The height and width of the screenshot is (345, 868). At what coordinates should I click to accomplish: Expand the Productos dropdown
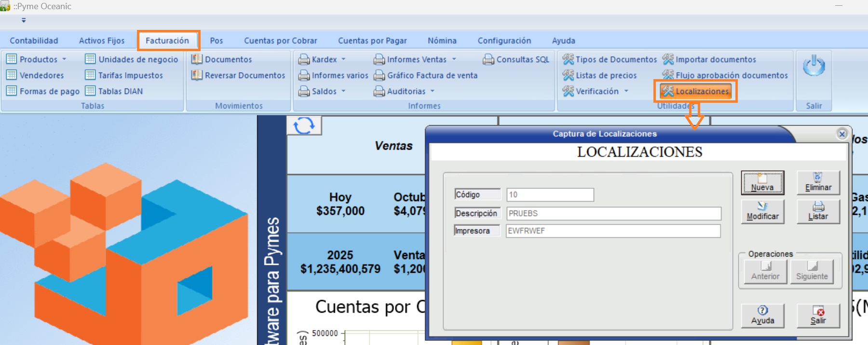(64, 59)
